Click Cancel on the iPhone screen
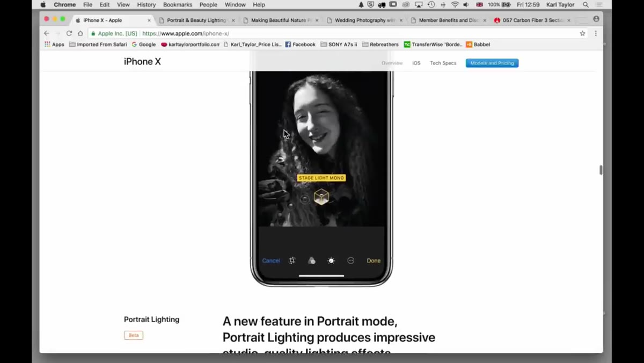The image size is (644, 363). (271, 260)
